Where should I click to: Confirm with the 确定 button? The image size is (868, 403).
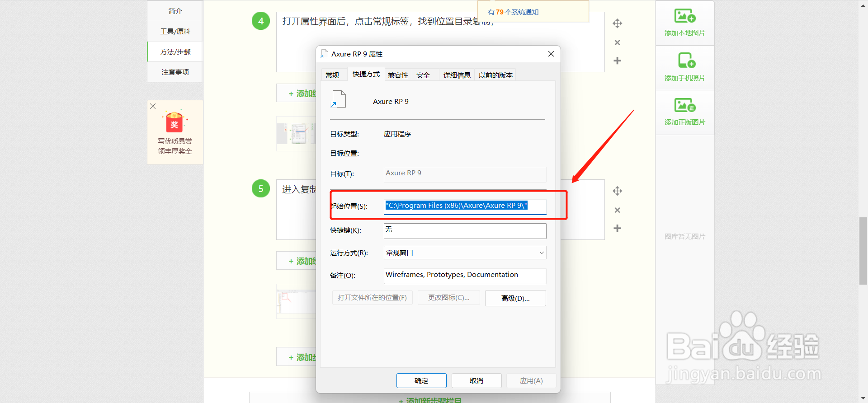[421, 380]
